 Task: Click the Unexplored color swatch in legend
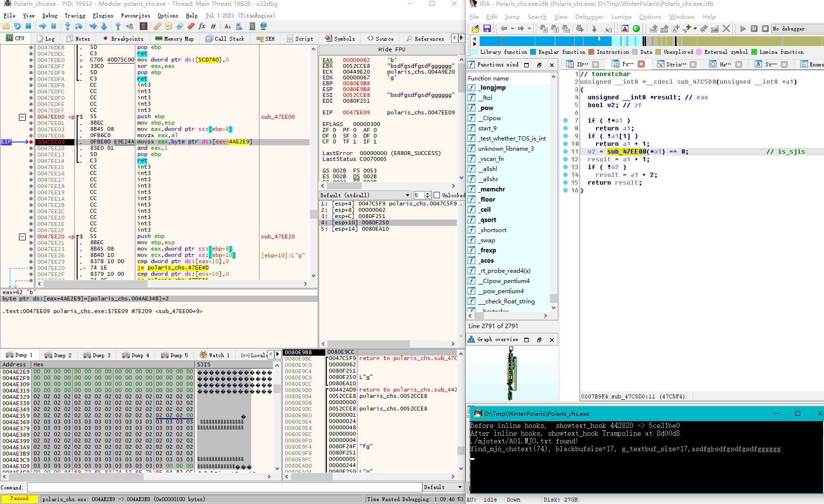pos(658,52)
